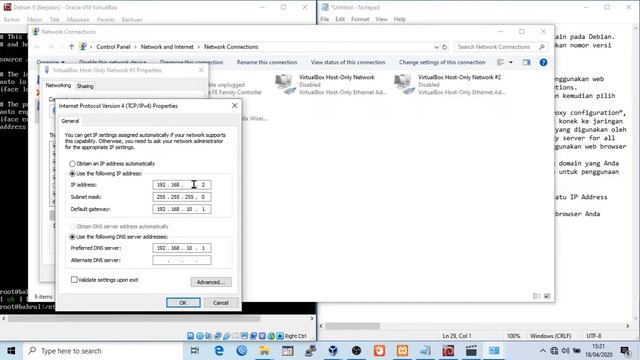
Task: Open network icon in system tray
Action: pyautogui.click(x=554, y=351)
